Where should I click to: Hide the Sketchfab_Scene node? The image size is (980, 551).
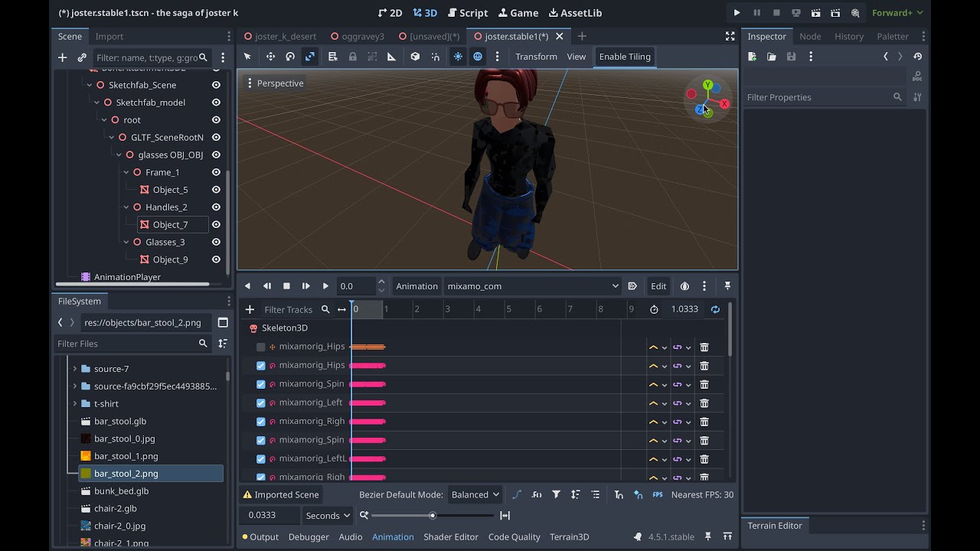(x=216, y=85)
